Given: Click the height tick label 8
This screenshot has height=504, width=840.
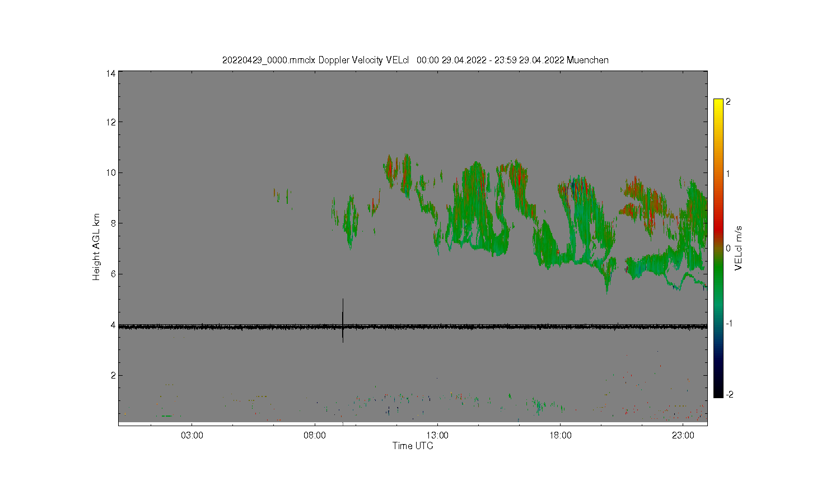Looking at the screenshot, I should click(x=113, y=223).
